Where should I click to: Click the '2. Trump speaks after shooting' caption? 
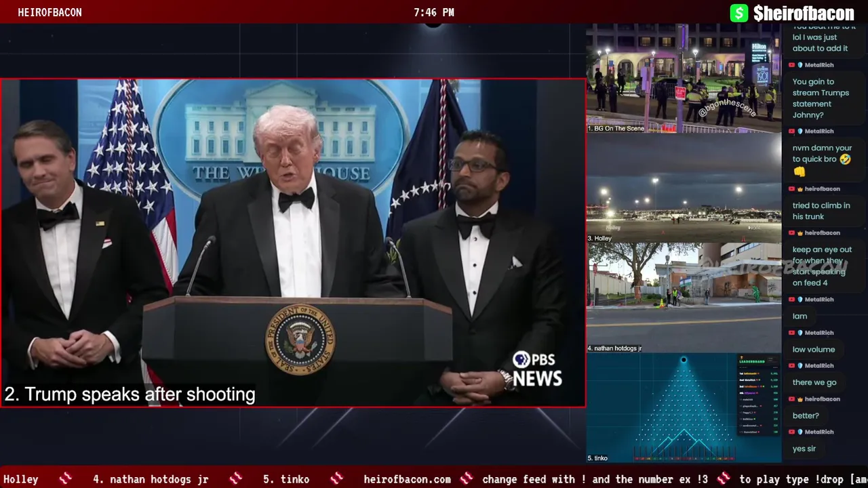[x=130, y=394]
